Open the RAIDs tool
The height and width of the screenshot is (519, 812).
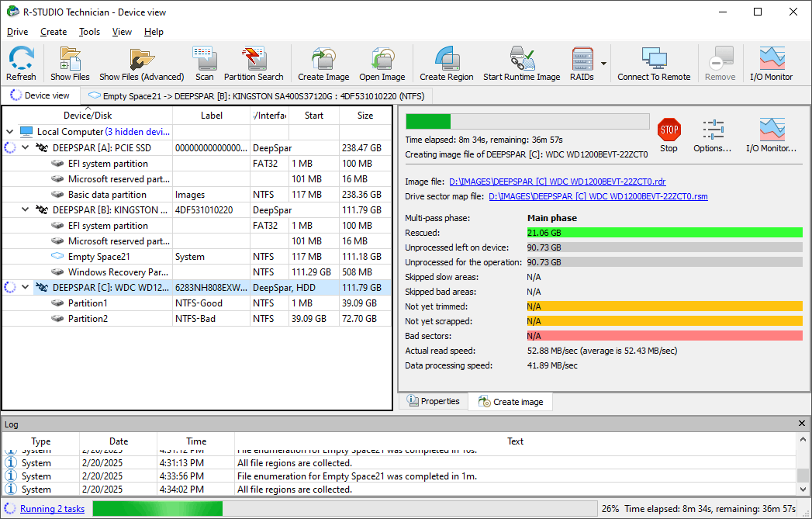point(582,63)
